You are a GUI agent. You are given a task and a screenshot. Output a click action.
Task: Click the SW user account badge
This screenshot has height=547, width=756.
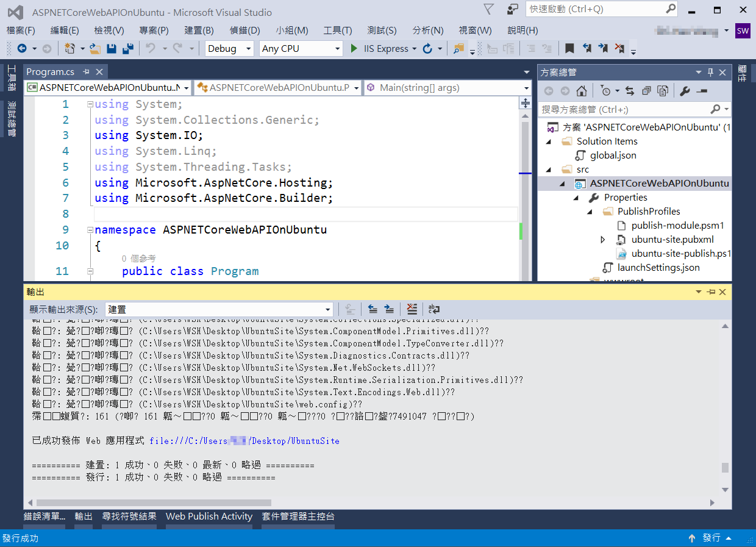[743, 30]
